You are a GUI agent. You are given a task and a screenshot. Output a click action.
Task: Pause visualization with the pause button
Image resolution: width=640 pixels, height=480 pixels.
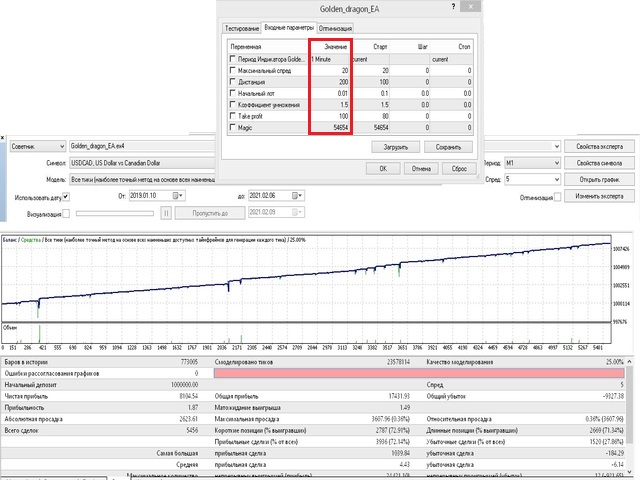[x=166, y=213]
